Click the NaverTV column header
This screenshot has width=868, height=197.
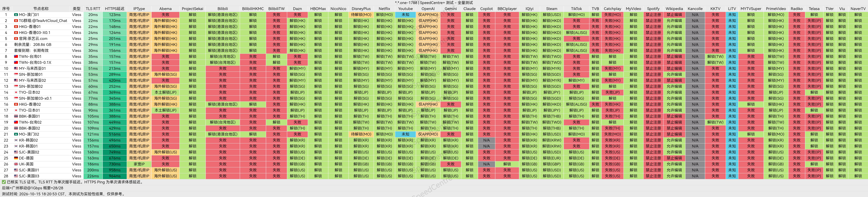858,9
